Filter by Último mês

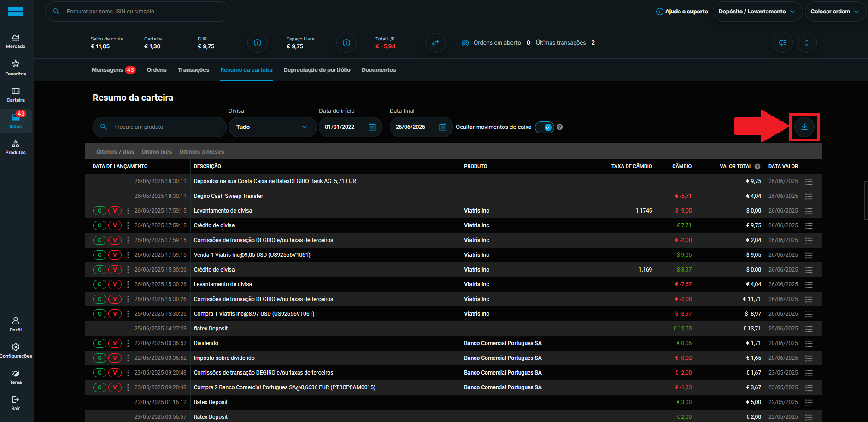pyautogui.click(x=157, y=152)
